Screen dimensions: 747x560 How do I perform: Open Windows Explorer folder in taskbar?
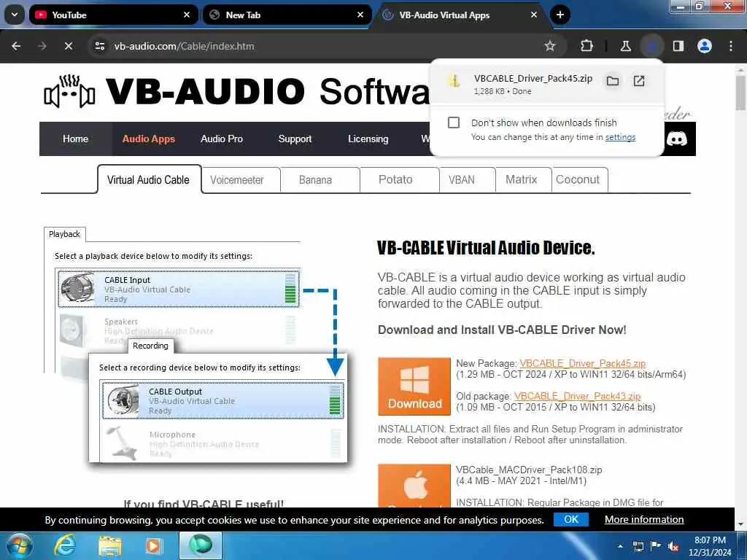(109, 546)
